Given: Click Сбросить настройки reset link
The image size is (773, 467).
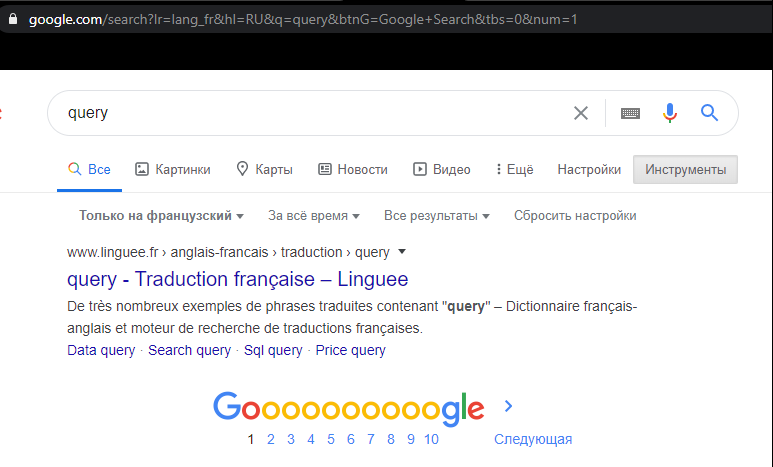Looking at the screenshot, I should click(575, 216).
